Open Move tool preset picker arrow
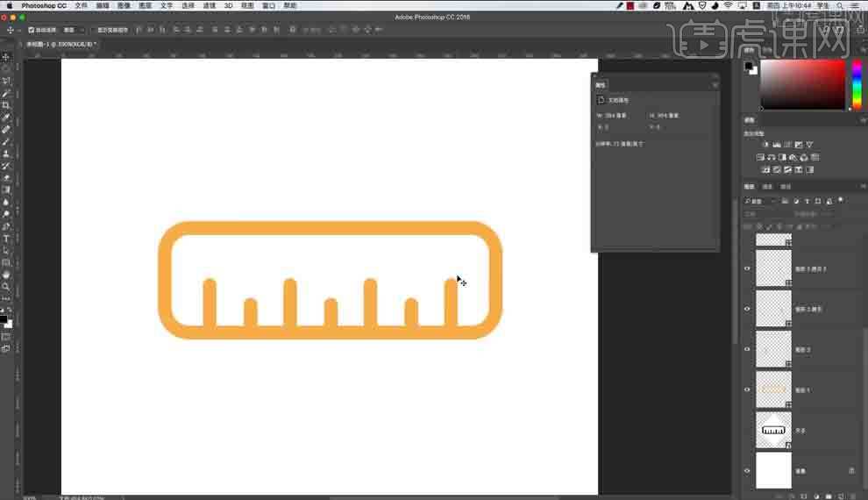The height and width of the screenshot is (500, 868). point(18,30)
